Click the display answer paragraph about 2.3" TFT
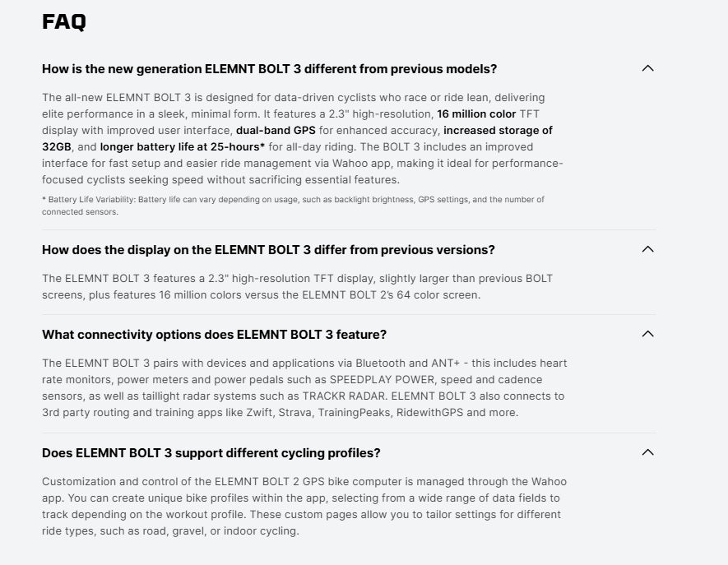 297,286
